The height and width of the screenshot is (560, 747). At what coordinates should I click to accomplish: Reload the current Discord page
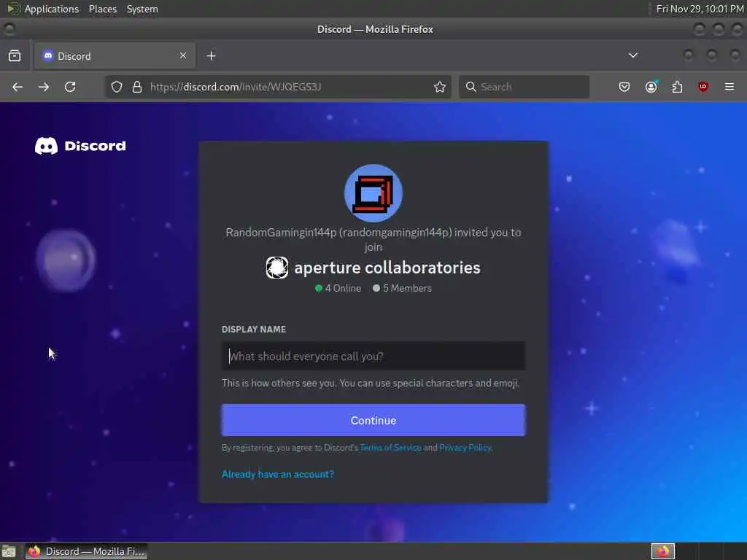click(x=70, y=87)
